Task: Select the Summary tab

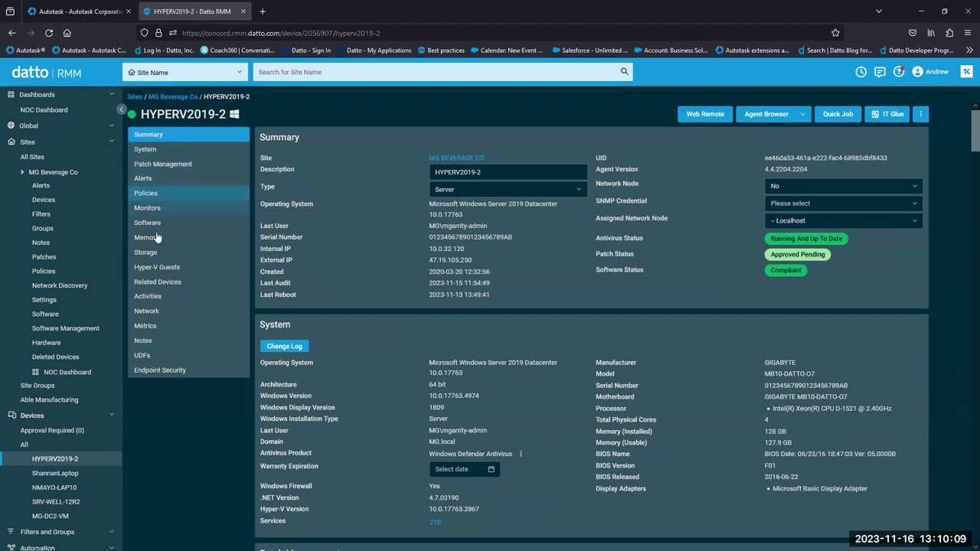Action: point(188,135)
